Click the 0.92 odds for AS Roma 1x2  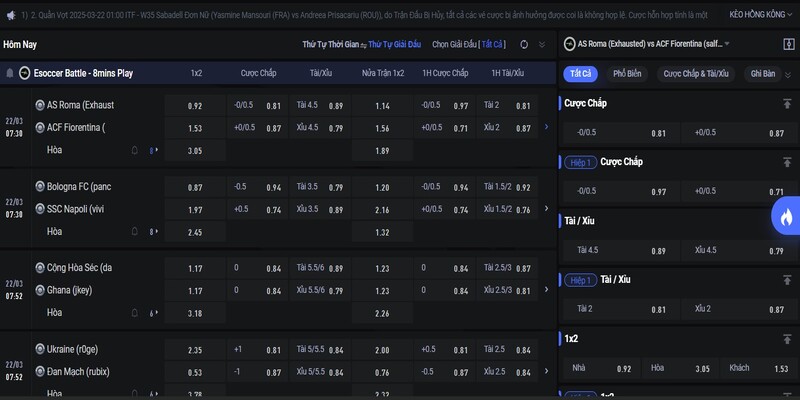click(x=195, y=105)
